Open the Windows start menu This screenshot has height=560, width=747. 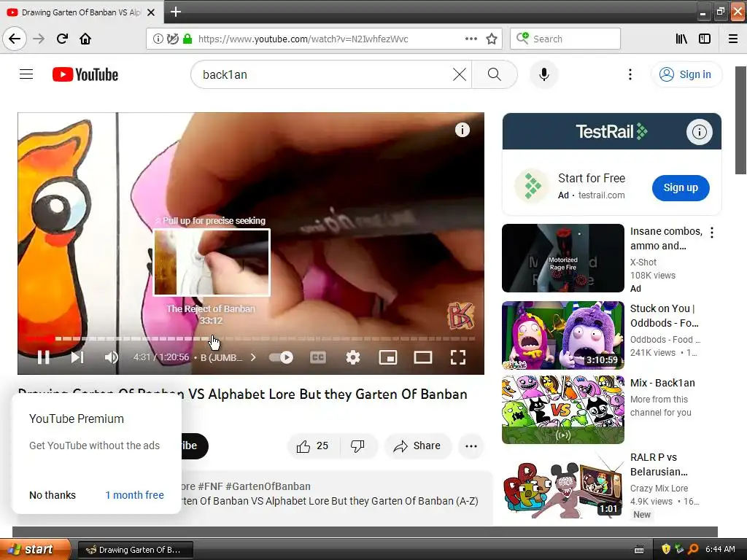[35, 549]
